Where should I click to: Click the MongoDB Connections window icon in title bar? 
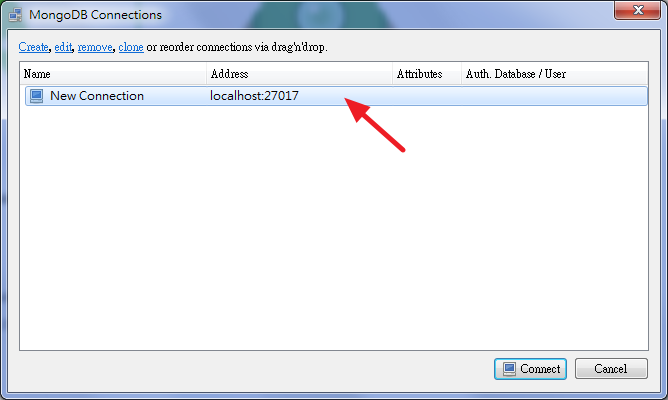[16, 15]
